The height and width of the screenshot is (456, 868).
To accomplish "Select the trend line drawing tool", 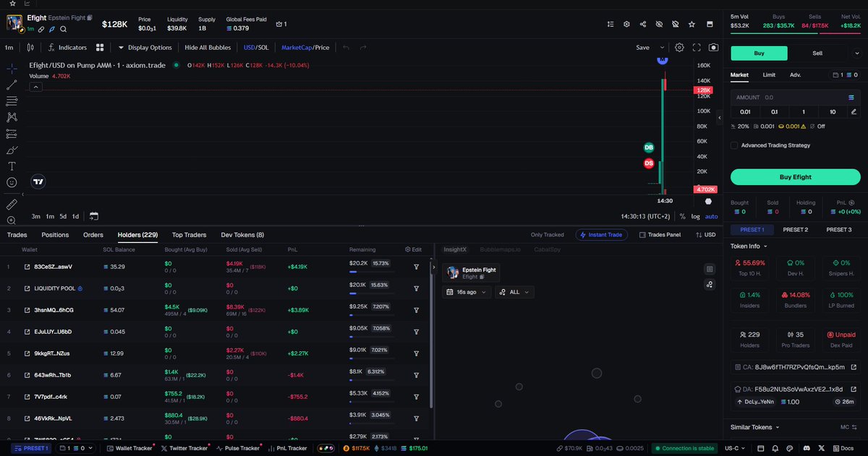I will pos(12,85).
